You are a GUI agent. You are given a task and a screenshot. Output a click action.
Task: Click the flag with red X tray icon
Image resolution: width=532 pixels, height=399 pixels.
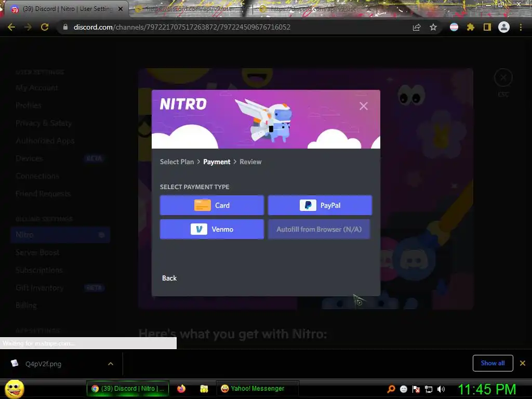coord(416,389)
